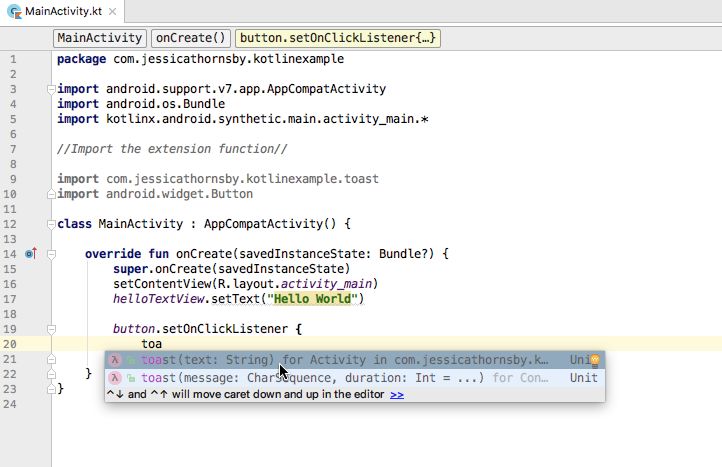The width and height of the screenshot is (722, 467).
Task: Click the import android.os.Bundle line
Action: [x=141, y=104]
